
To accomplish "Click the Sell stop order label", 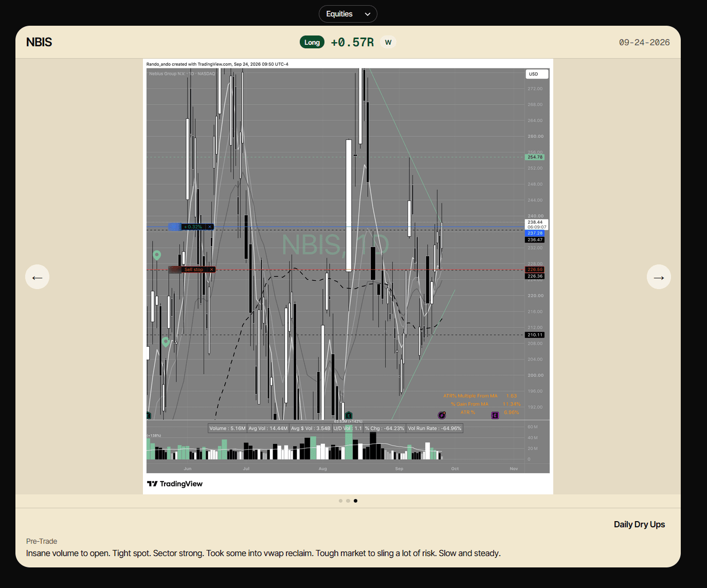I will pyautogui.click(x=194, y=270).
